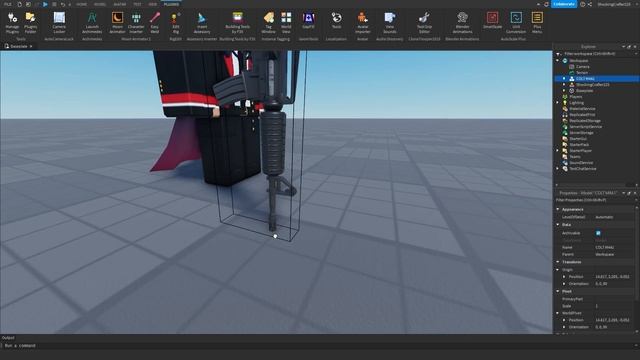
Task: Select ServerScriptService in the Explorer
Action: point(586,127)
